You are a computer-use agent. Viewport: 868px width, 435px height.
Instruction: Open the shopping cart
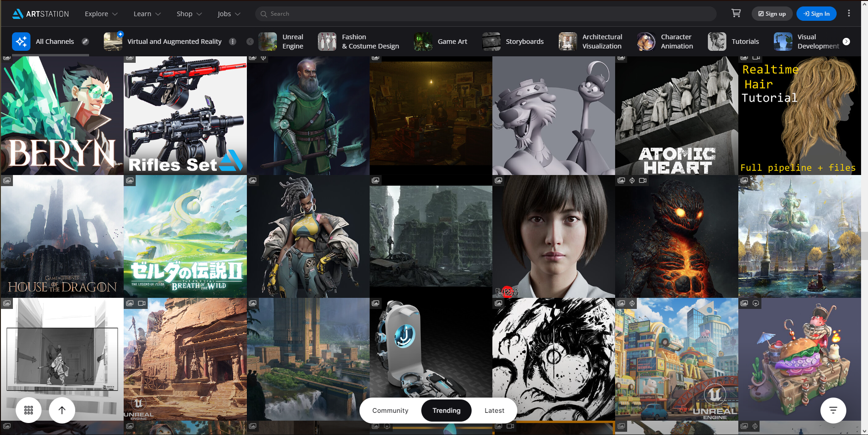point(736,13)
